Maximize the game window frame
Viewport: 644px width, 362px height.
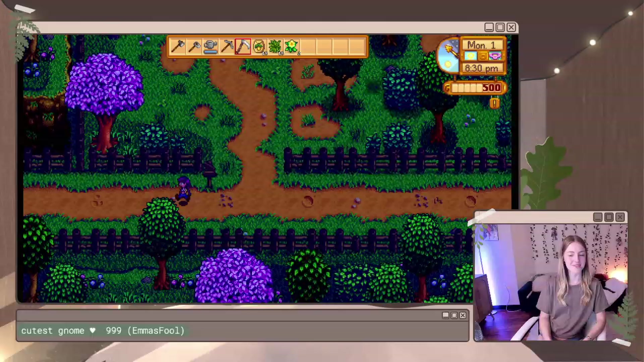pyautogui.click(x=500, y=27)
